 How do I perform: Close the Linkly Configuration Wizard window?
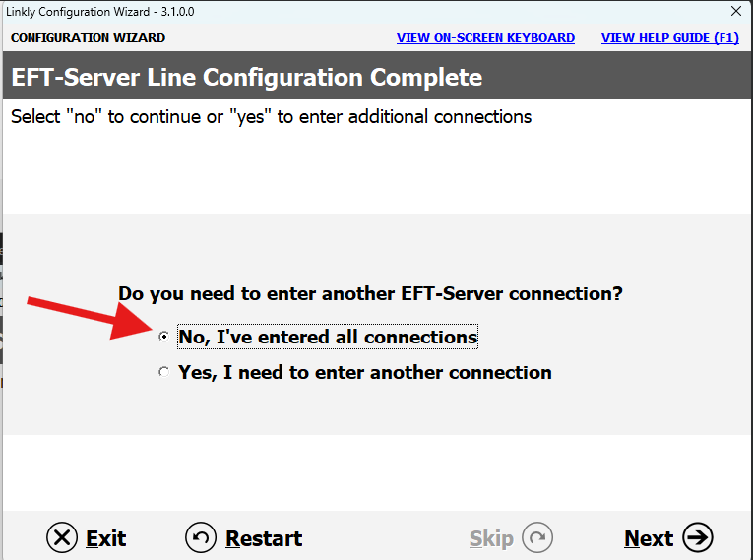(735, 11)
